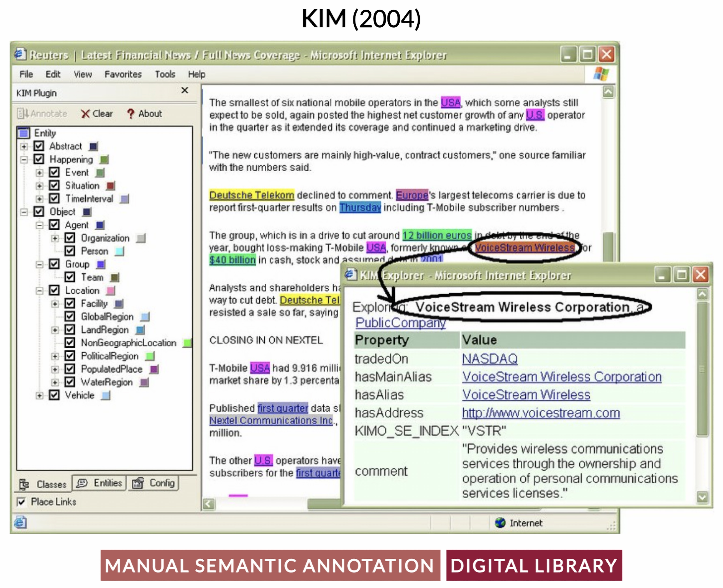The width and height of the screenshot is (723, 588).
Task: Uncheck the Happening class checkbox
Action: coord(39,159)
